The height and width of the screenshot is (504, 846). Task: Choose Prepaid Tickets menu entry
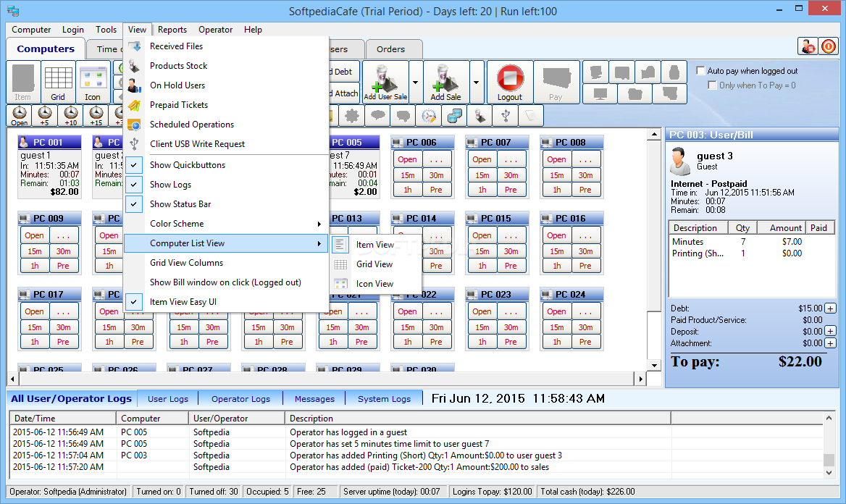[227, 105]
